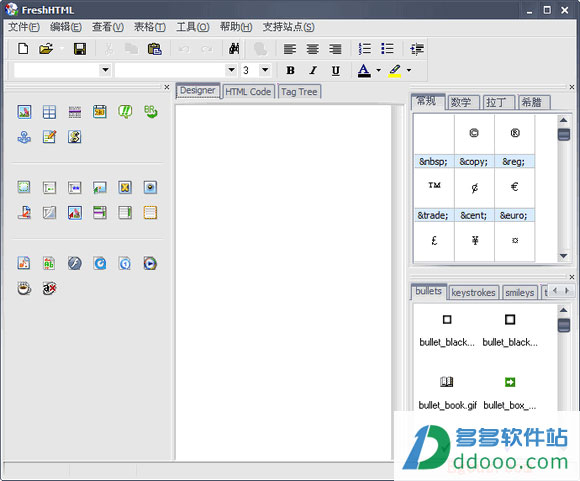Open the 帮助(H) menu
This screenshot has height=481, width=580.
coord(236,27)
